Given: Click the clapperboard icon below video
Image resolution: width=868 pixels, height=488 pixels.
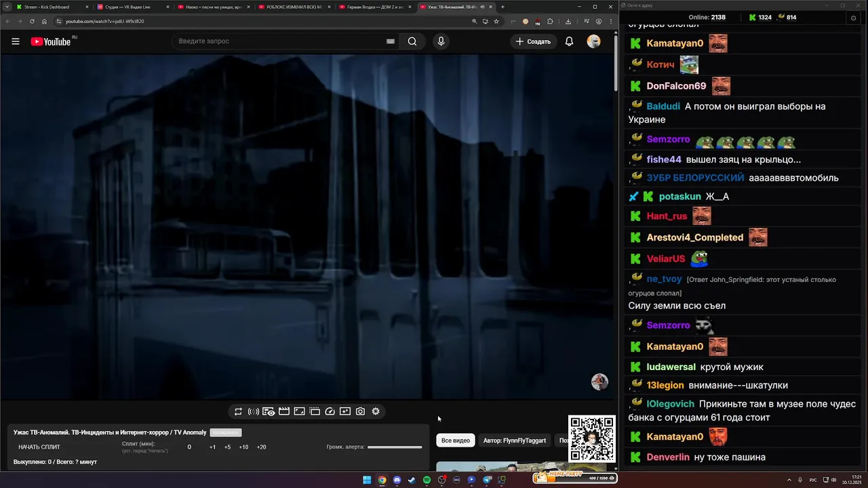Looking at the screenshot, I should 284,411.
